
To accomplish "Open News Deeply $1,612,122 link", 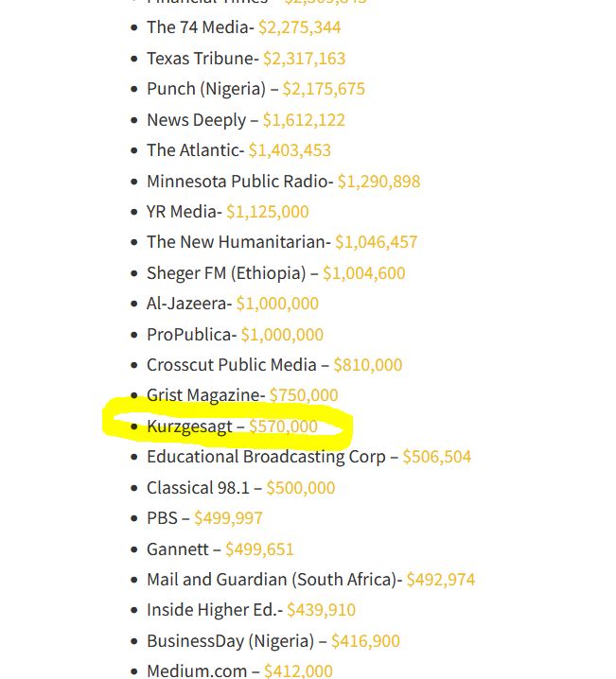I will pyautogui.click(x=304, y=120).
